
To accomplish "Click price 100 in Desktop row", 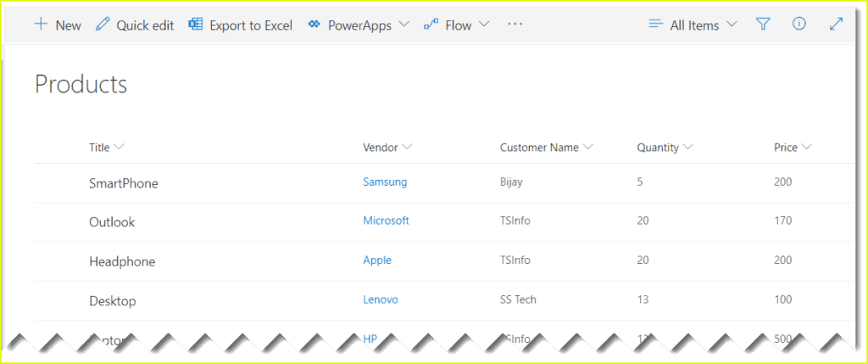I will [782, 300].
